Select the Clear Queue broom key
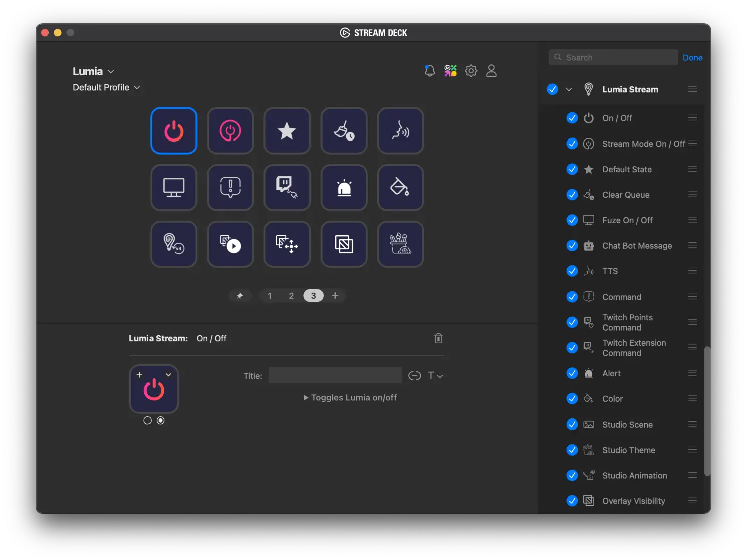The image size is (747, 560). click(344, 131)
